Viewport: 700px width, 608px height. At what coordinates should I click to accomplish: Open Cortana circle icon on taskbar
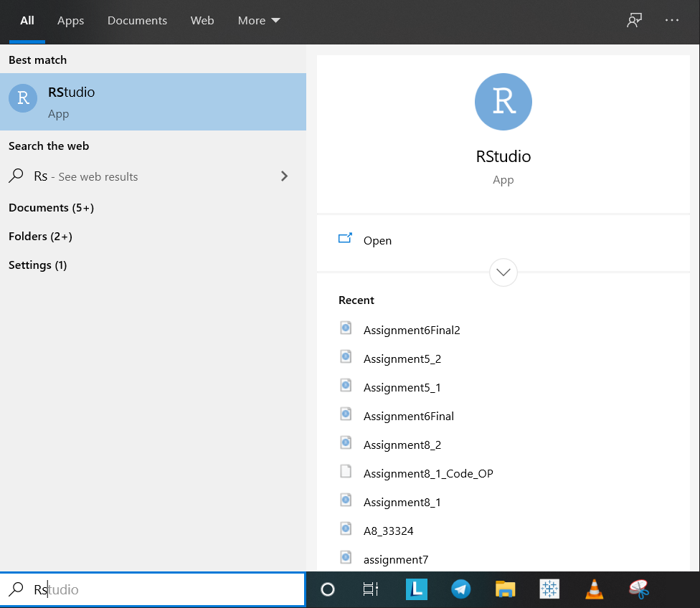click(x=327, y=589)
